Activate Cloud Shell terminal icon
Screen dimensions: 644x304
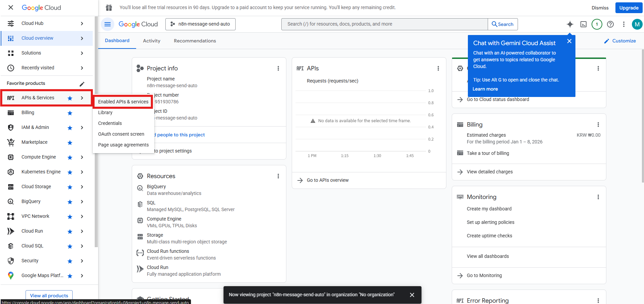coord(583,24)
